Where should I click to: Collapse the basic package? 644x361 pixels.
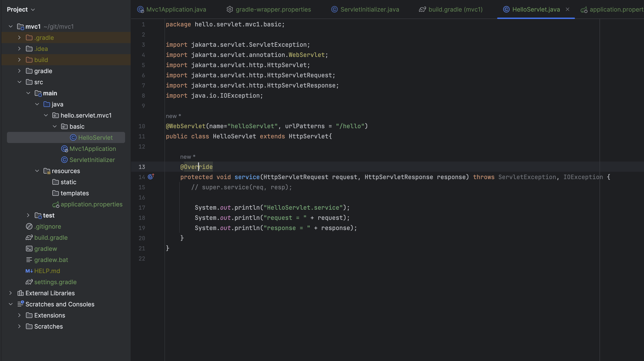pyautogui.click(x=54, y=126)
